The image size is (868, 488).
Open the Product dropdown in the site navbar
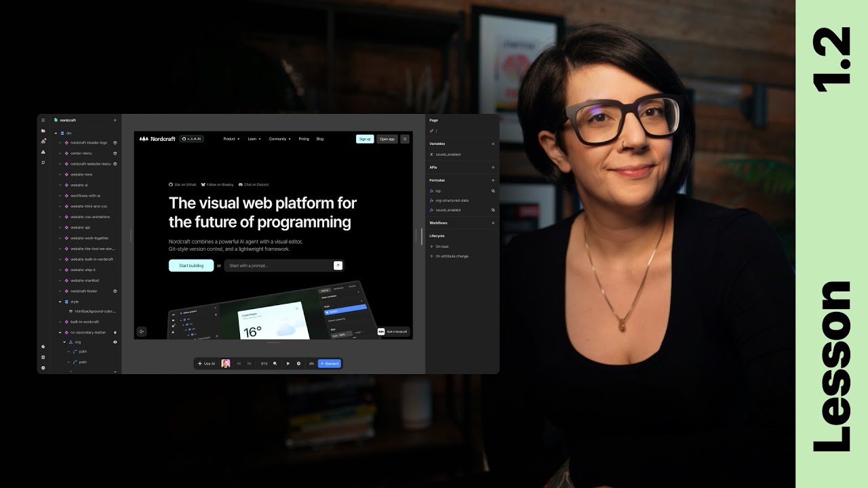coord(231,138)
